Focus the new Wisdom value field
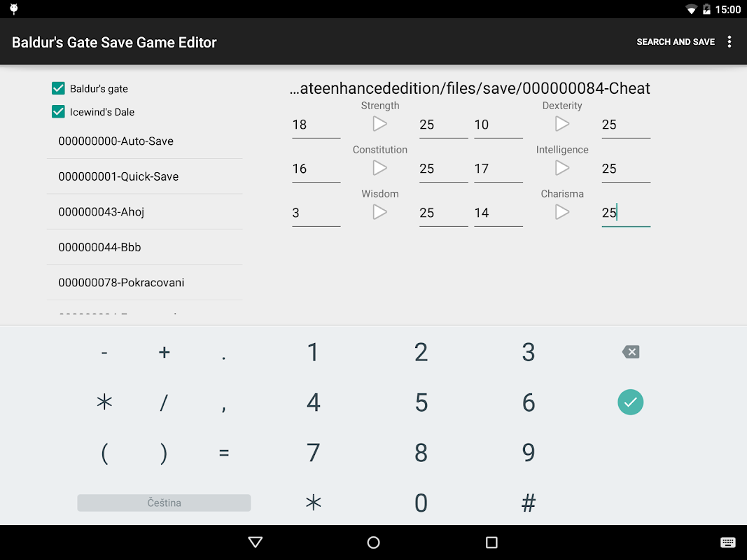 pos(444,213)
